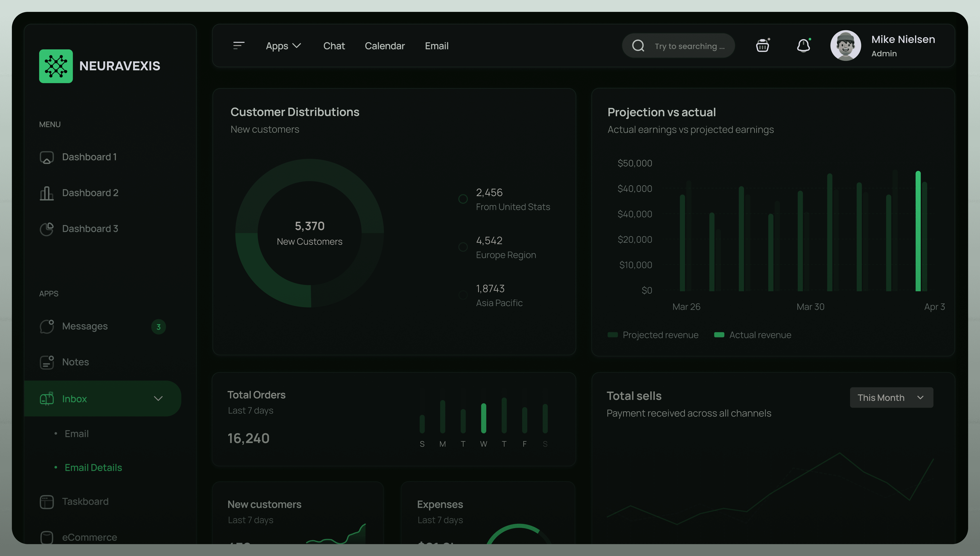Click the Dashboard 1 sidebar icon
The image size is (980, 556).
tap(47, 157)
